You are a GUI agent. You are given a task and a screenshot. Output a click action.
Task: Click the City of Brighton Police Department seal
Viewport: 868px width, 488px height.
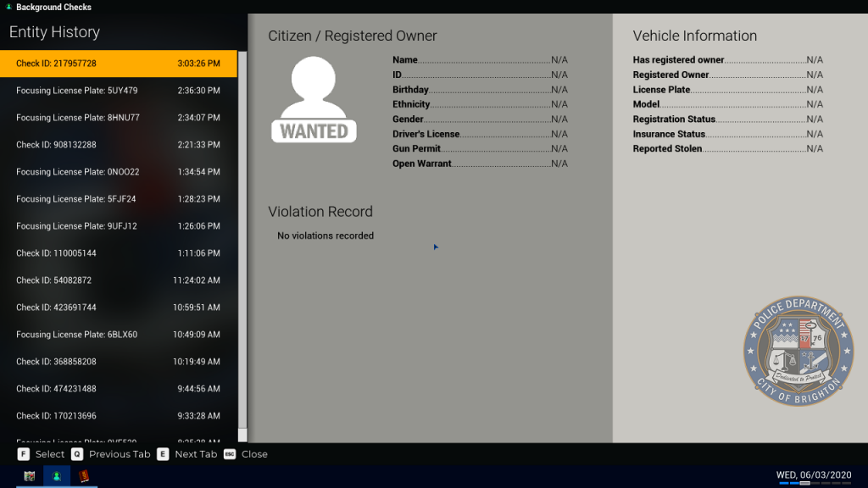[x=797, y=351]
